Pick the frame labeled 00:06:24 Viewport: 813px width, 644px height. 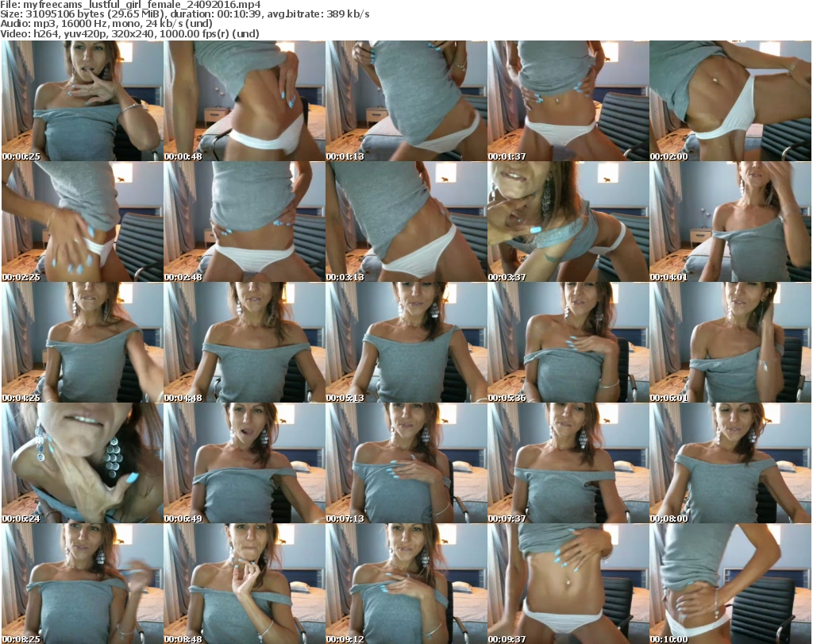[x=83, y=463]
